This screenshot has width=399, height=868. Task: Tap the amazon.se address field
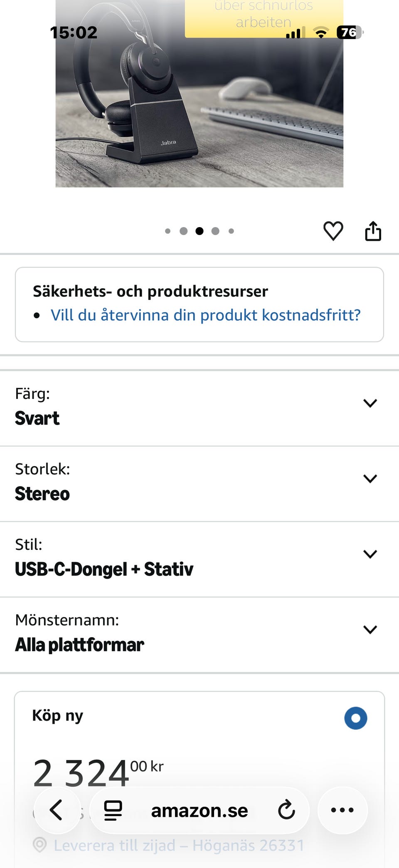point(199,810)
